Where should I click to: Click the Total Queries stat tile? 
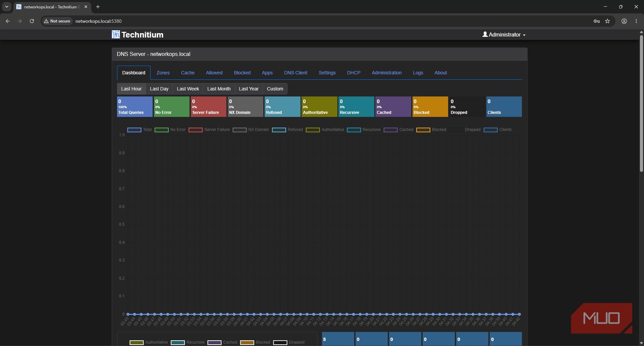pos(135,107)
